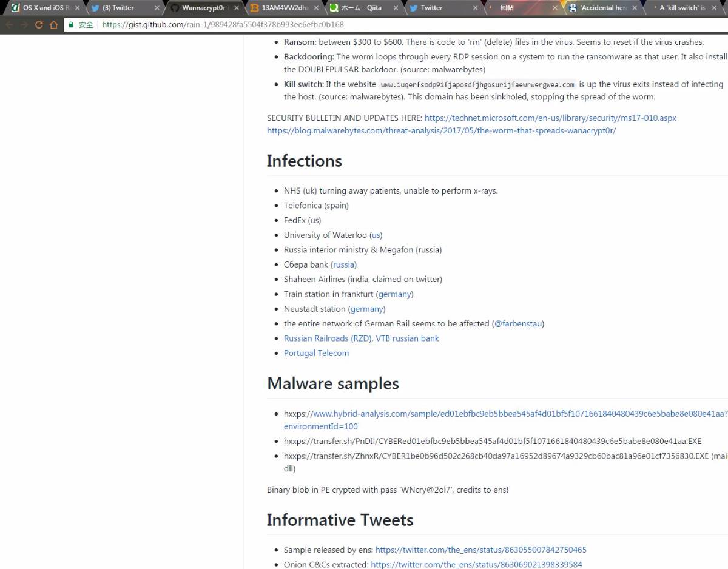Click the 'Infections' heading
The width and height of the screenshot is (728, 569).
tap(304, 161)
